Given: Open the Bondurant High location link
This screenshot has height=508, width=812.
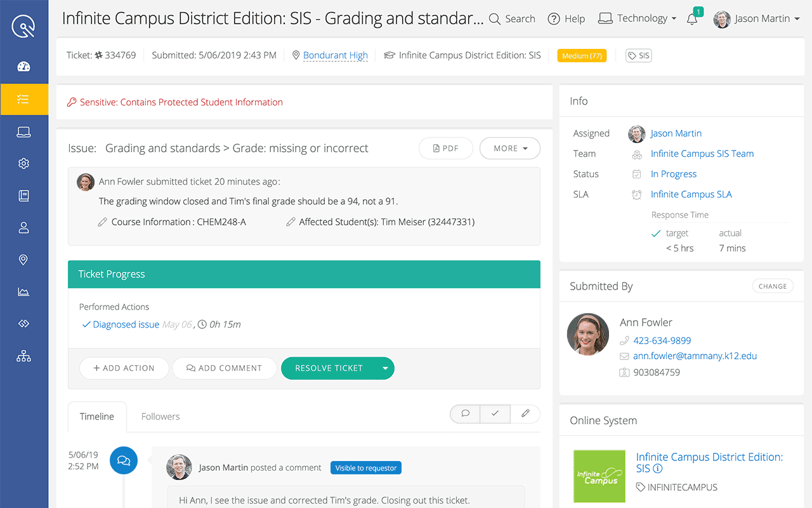Looking at the screenshot, I should (335, 55).
